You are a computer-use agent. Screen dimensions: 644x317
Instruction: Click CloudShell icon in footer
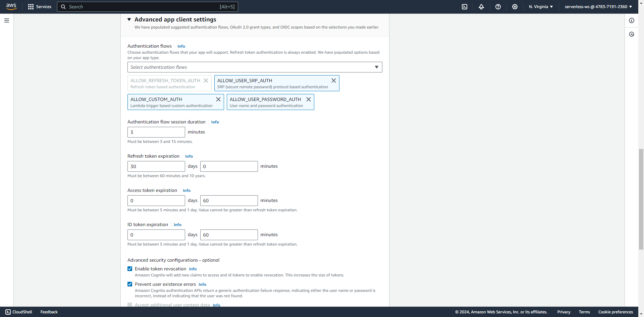[8, 312]
